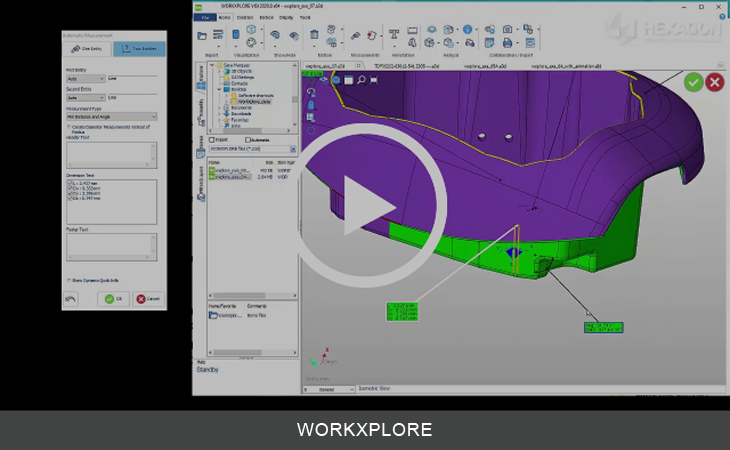The height and width of the screenshot is (450, 730).
Task: Click the caliper measurement icon in ribbon
Action: pyautogui.click(x=355, y=35)
